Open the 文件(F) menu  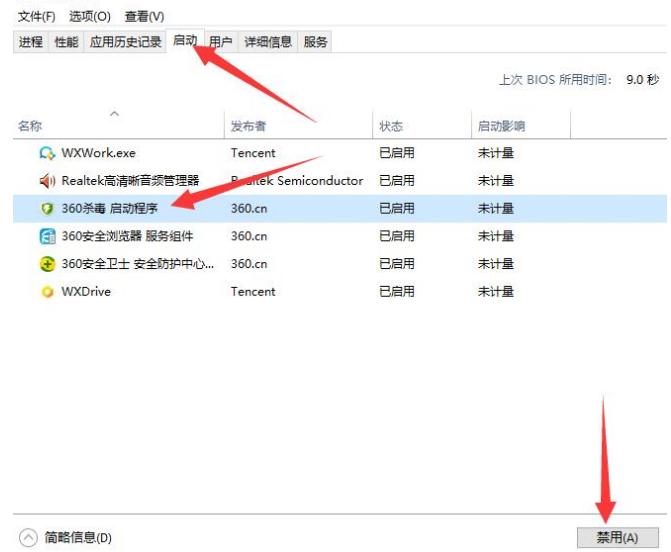[37, 16]
